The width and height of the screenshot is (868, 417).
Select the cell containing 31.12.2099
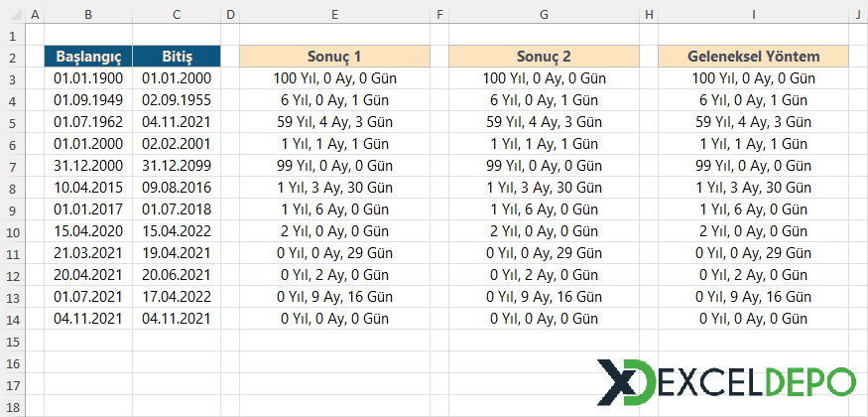pos(177,165)
